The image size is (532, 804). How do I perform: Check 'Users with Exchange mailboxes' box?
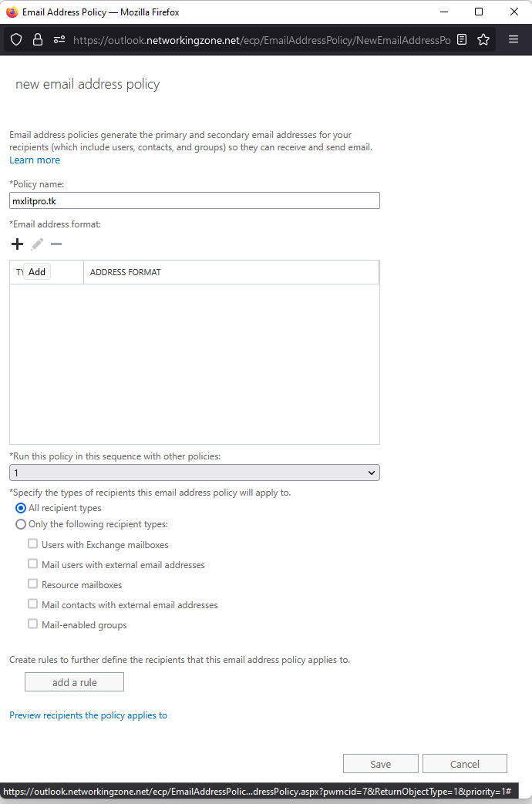[33, 544]
